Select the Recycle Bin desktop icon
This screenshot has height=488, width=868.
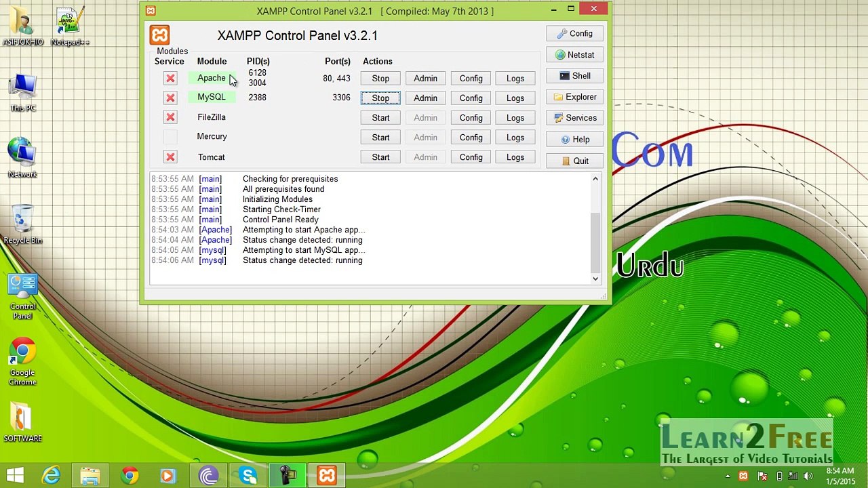pyautogui.click(x=22, y=224)
